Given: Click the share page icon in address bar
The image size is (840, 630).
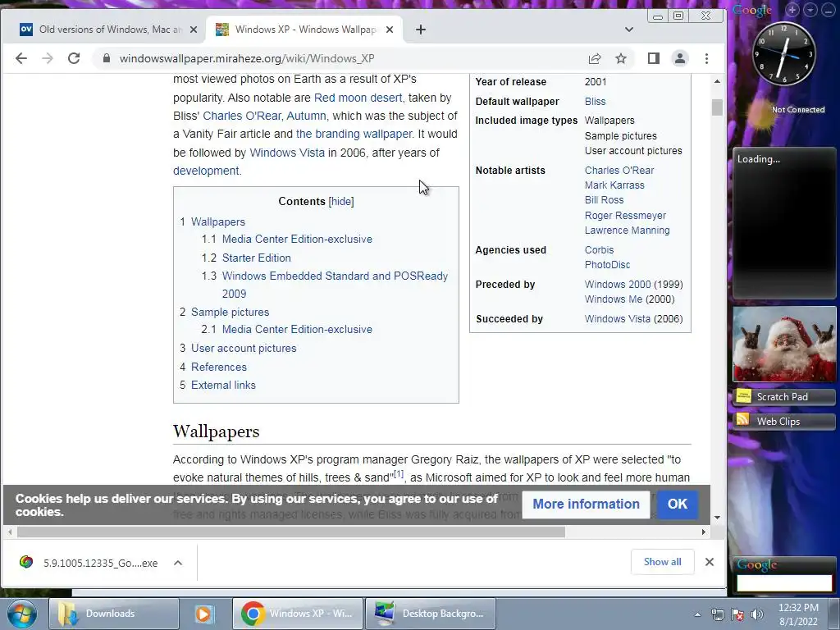Looking at the screenshot, I should pyautogui.click(x=595, y=58).
